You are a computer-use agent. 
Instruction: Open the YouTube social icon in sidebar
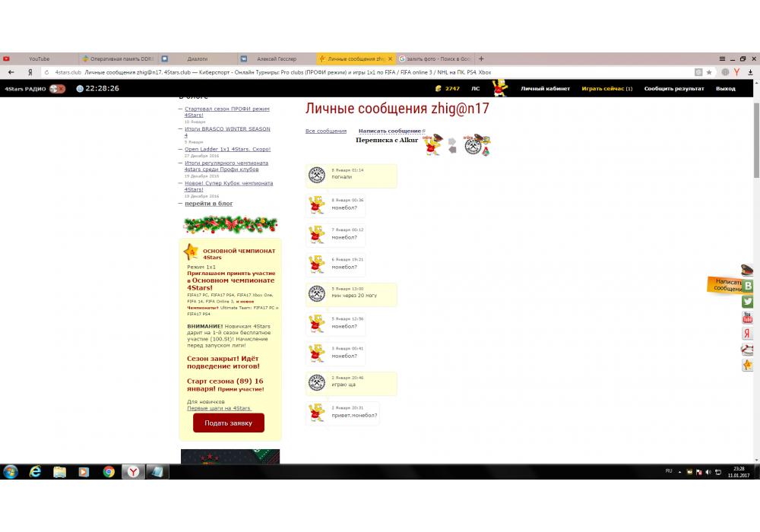(x=747, y=318)
